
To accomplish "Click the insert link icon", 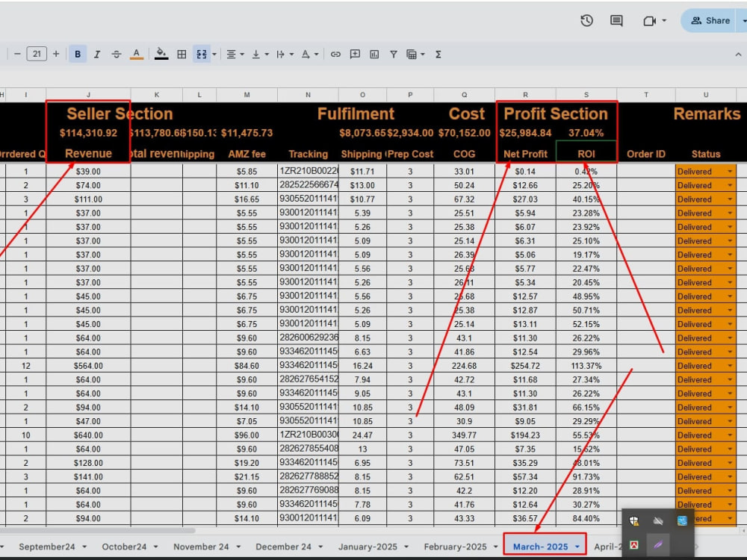I will [335, 55].
